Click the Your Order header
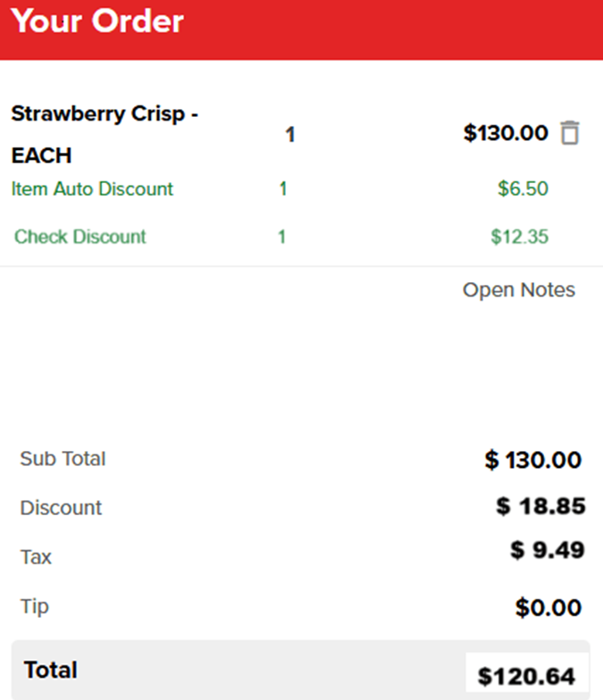The image size is (603, 700). pyautogui.click(x=97, y=21)
